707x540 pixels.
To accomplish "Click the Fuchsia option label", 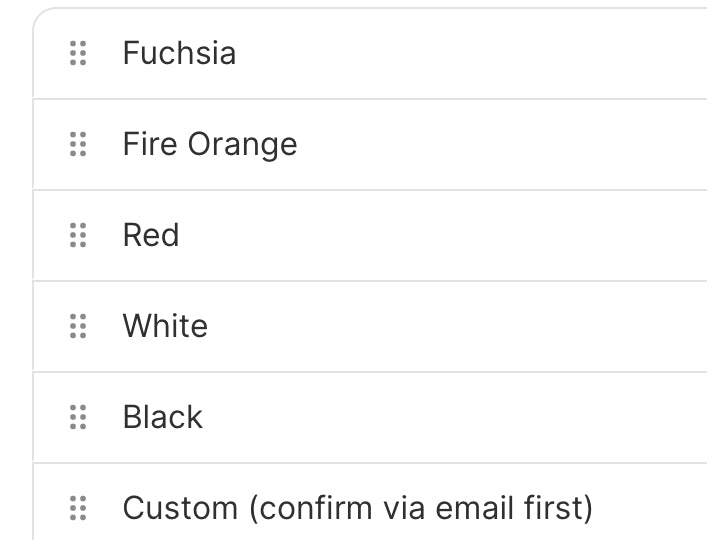I will (179, 53).
